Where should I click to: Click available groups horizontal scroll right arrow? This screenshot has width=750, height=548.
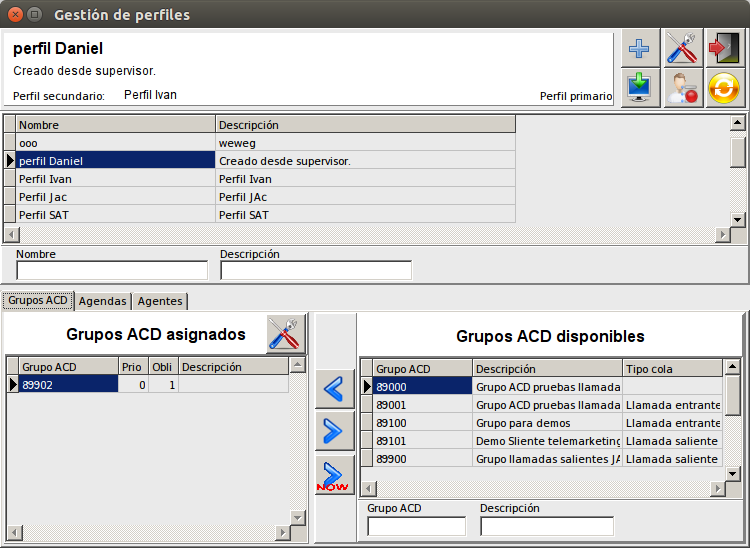click(717, 489)
